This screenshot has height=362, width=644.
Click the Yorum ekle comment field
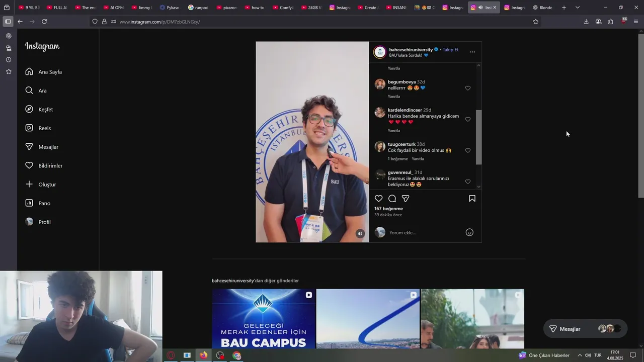(425, 233)
